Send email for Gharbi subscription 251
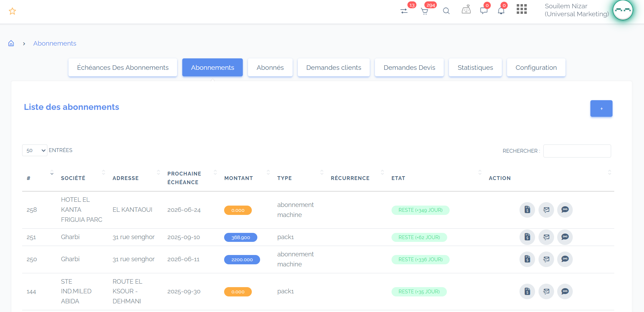The height and width of the screenshot is (312, 644). [546, 237]
